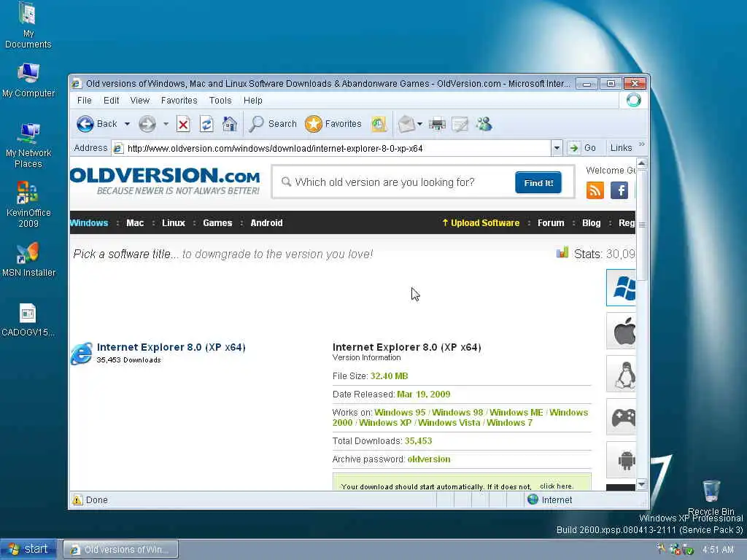Select the Android robot platform tile
The width and height of the screenshot is (747, 560).
622,460
